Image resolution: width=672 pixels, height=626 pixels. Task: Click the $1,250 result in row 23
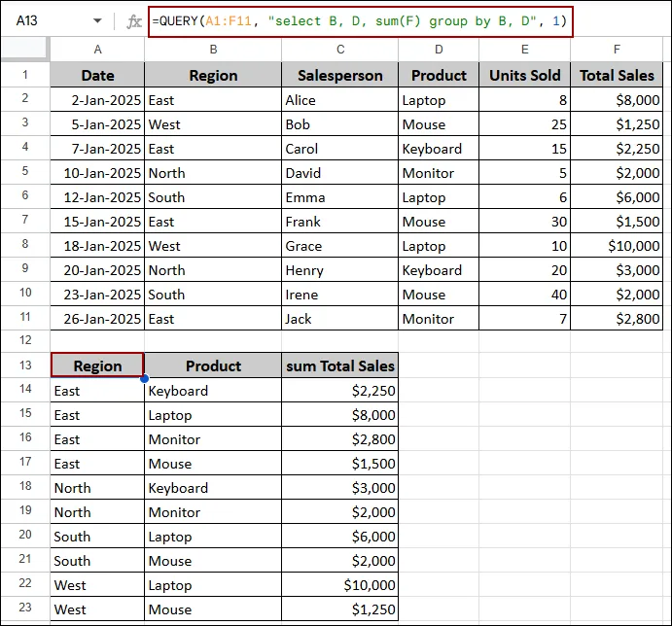coord(340,609)
